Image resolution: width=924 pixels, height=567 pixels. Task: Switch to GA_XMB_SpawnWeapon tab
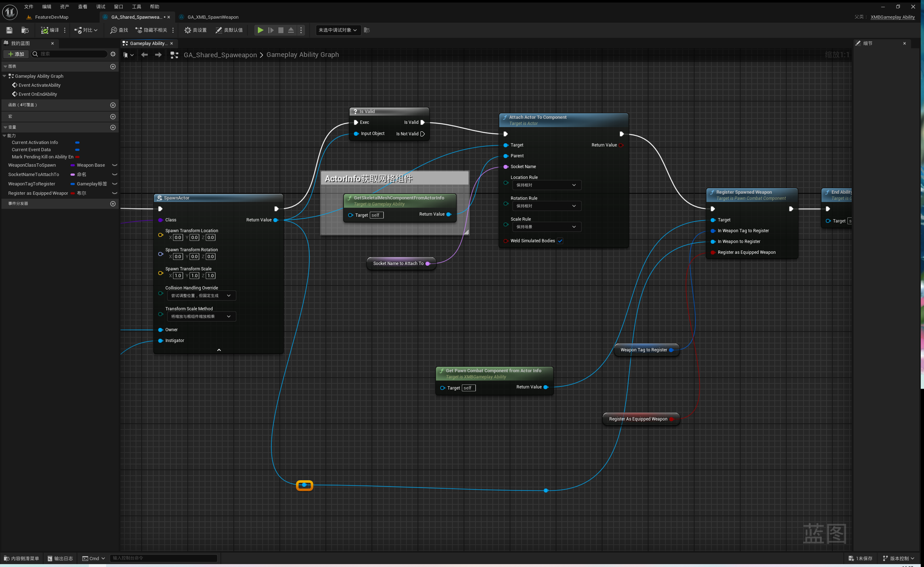tap(213, 17)
